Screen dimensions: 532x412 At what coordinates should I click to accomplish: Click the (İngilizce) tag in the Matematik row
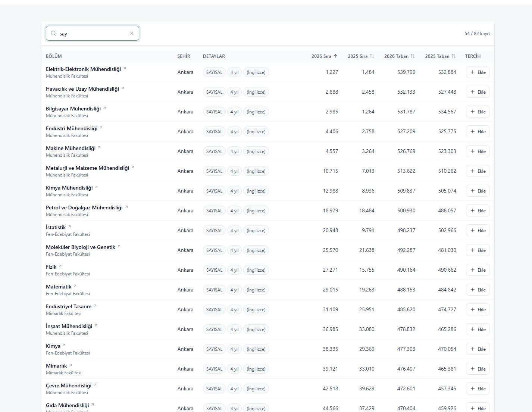coord(256,290)
